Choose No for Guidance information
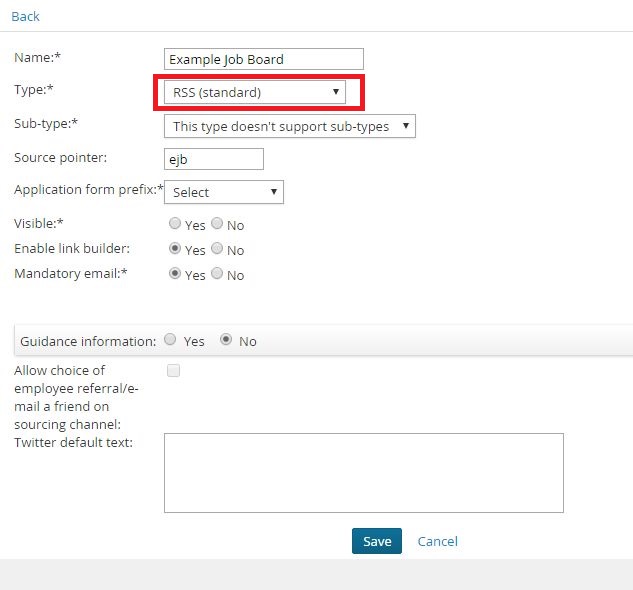The image size is (633, 590). (x=226, y=340)
